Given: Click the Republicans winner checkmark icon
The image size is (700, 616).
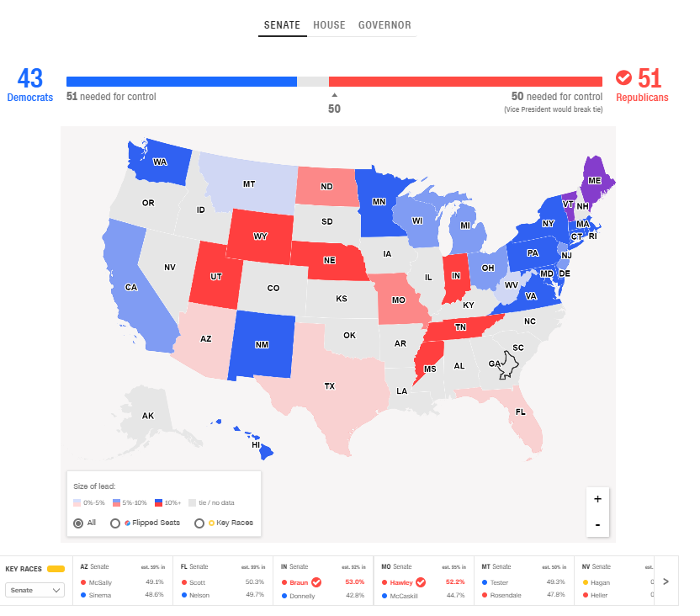Looking at the screenshot, I should click(x=623, y=77).
